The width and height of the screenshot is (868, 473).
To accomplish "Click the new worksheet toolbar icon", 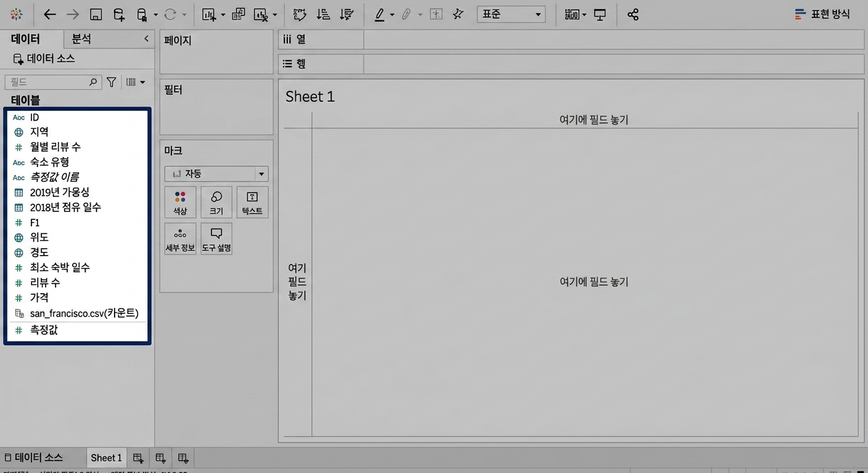I will (x=210, y=14).
